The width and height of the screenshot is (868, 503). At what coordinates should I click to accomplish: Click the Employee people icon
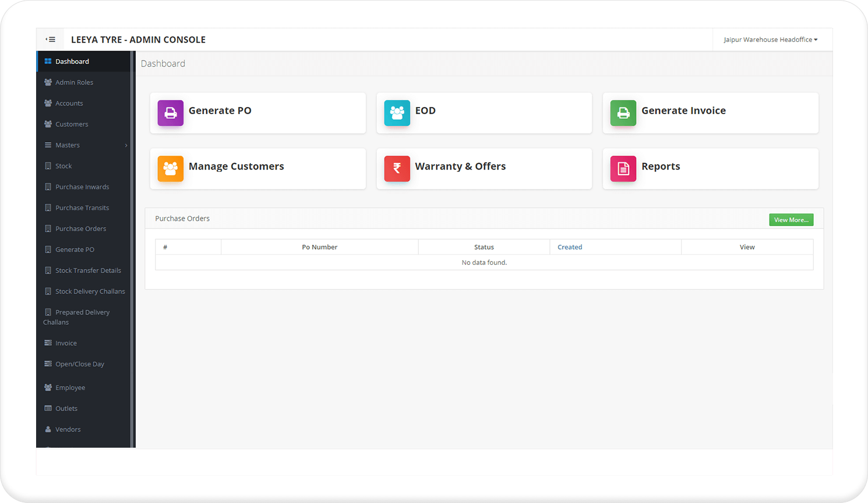tap(48, 387)
